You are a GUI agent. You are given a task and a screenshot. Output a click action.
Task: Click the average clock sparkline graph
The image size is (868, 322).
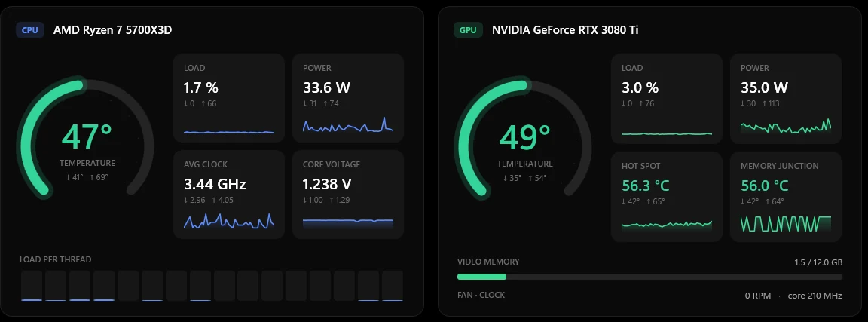228,221
